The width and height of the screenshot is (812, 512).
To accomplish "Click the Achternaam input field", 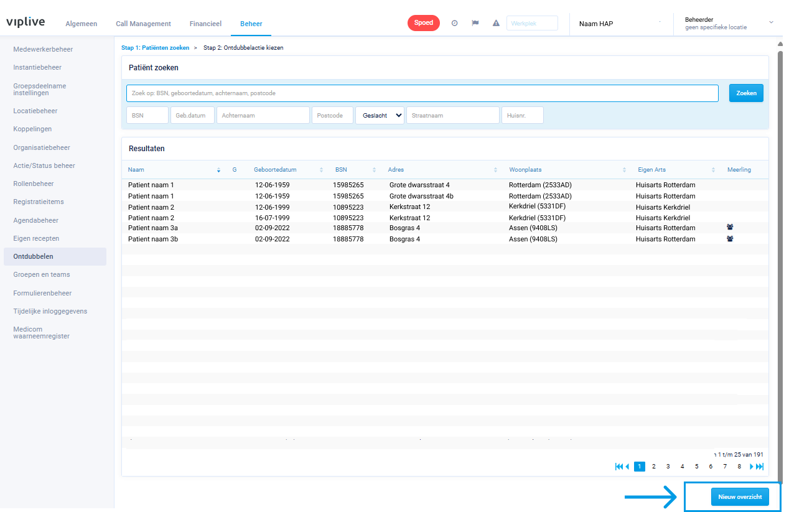I will tap(263, 115).
